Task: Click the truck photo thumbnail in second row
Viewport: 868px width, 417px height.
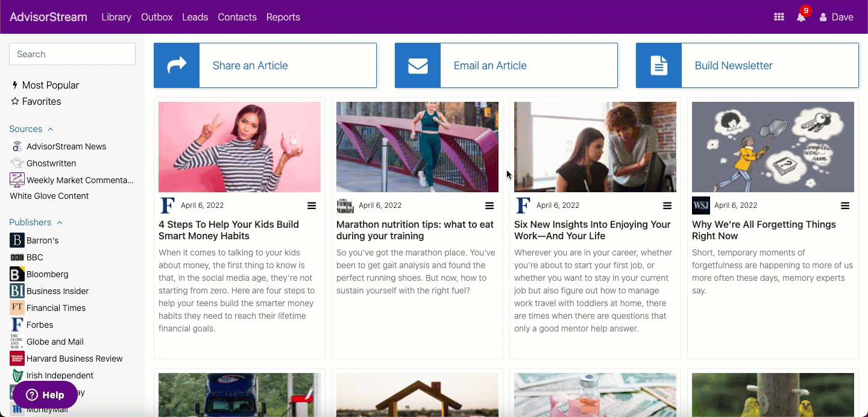Action: tap(239, 395)
